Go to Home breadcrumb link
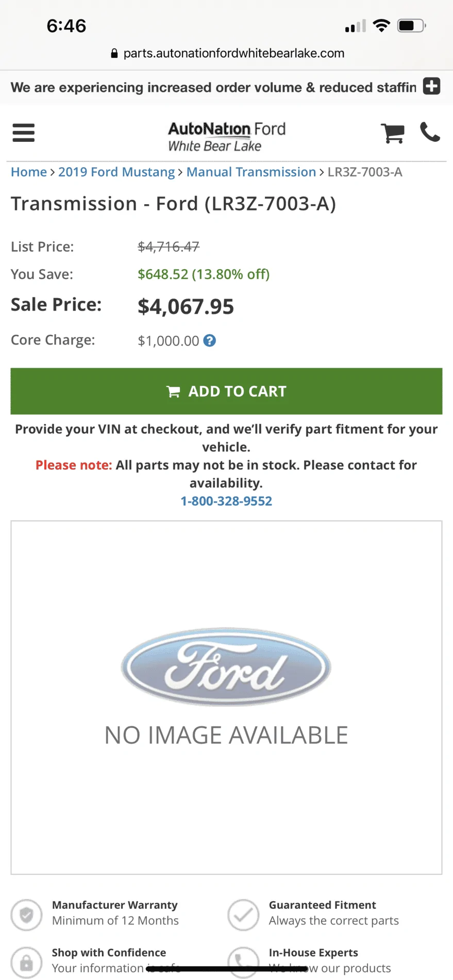Viewport: 453px width, 980px height. pos(29,172)
